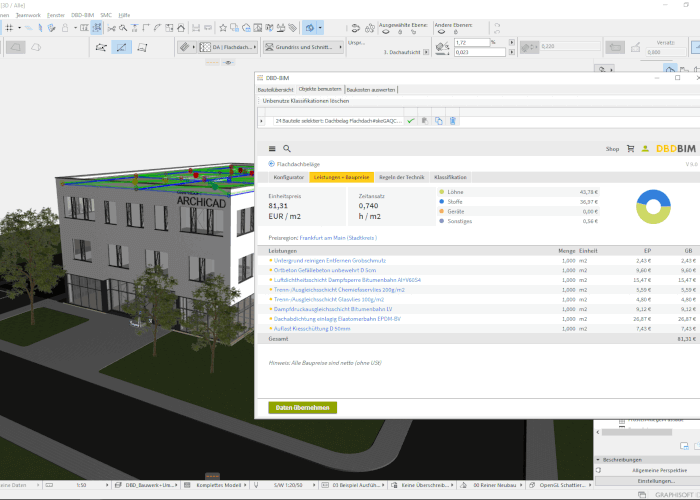The width and height of the screenshot is (700, 500).
Task: Open the Hilfe menu
Action: point(124,15)
